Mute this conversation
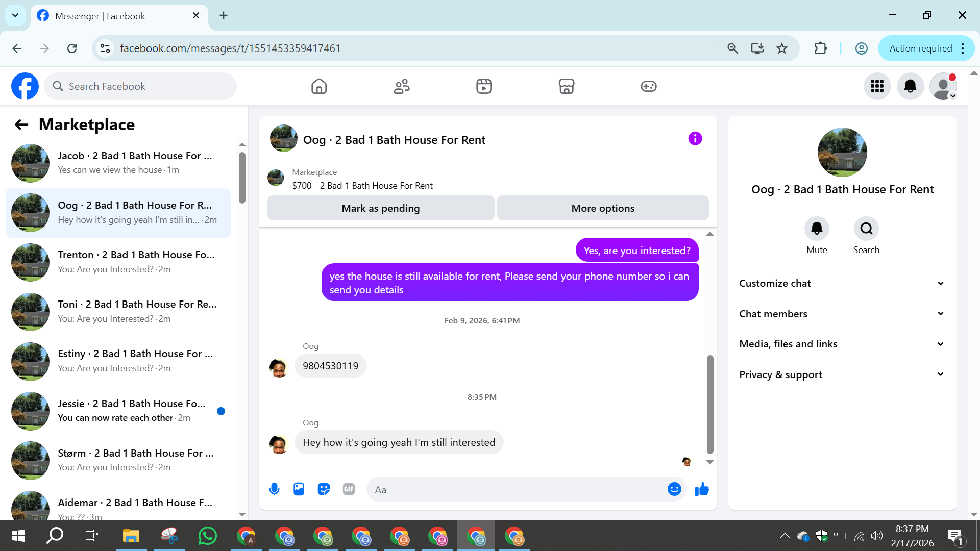The image size is (980, 551). [x=817, y=229]
